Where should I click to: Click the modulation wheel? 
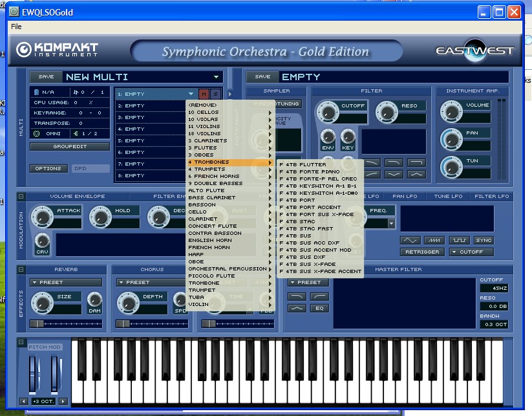pos(55,374)
